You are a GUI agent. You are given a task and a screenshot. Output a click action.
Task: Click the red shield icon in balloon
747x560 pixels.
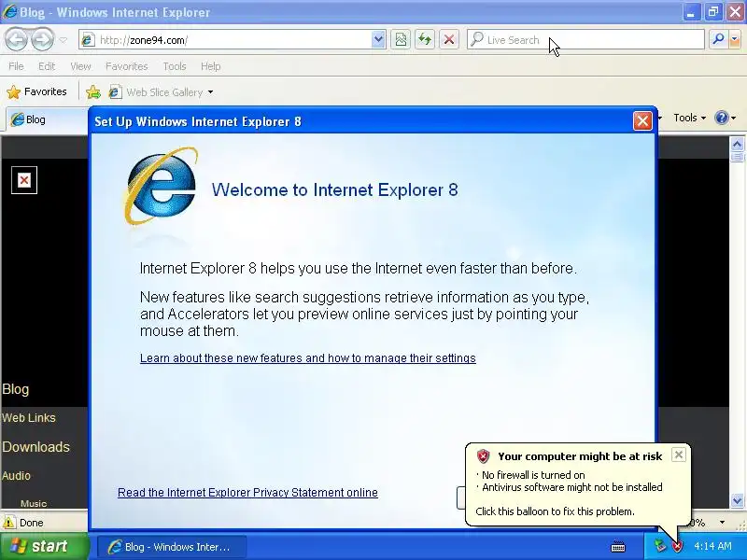[x=483, y=456]
